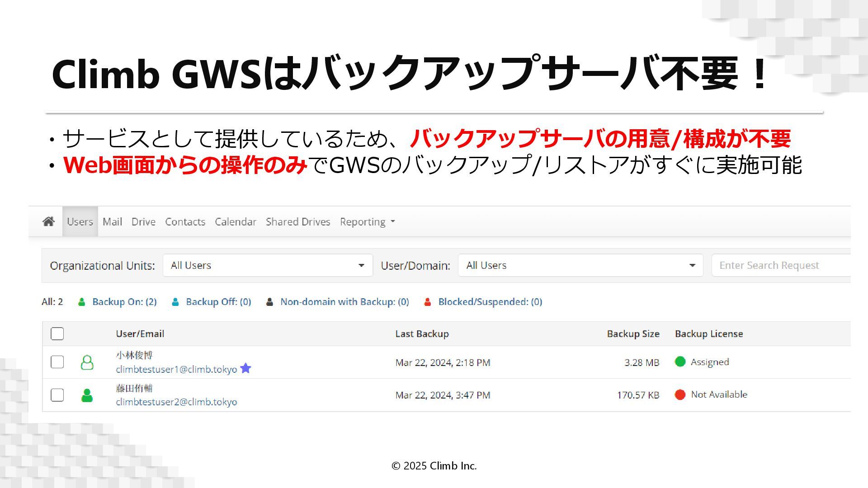Click the 3.28 MB backup size
Screen dimensions: 868x488
[x=642, y=362]
